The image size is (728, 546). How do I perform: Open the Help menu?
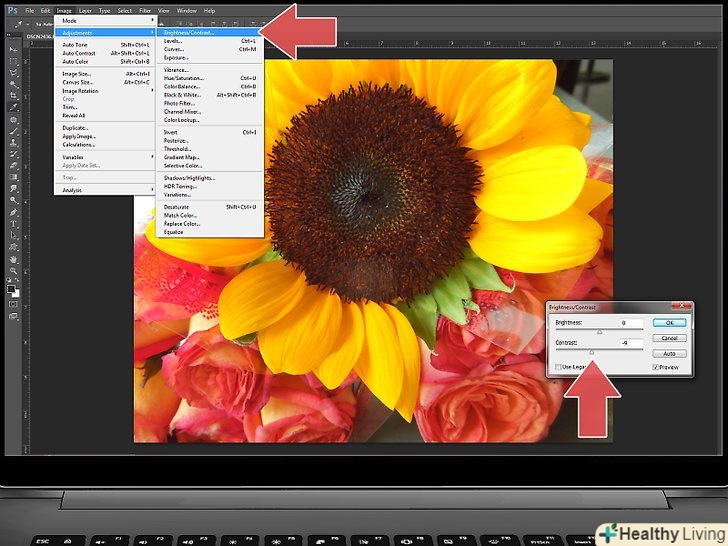pos(209,10)
